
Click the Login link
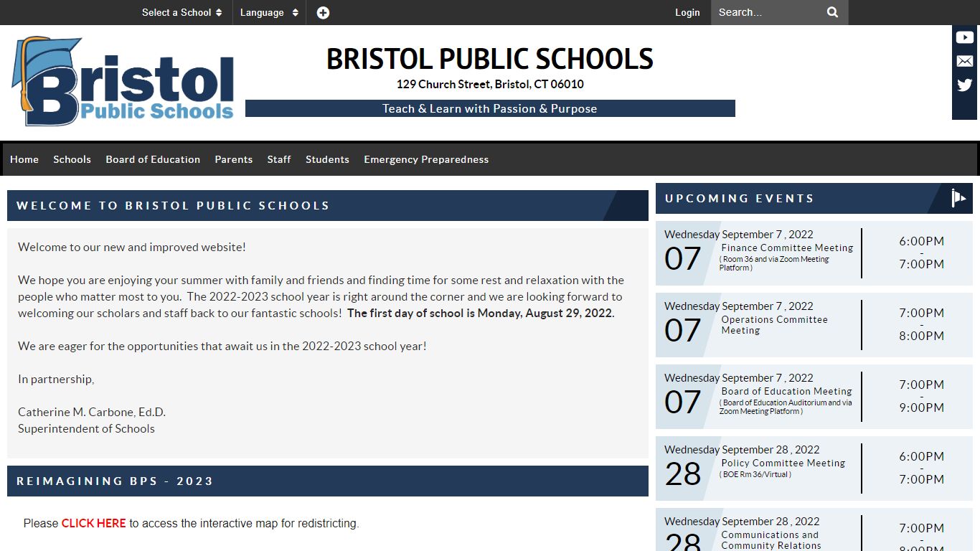[687, 12]
